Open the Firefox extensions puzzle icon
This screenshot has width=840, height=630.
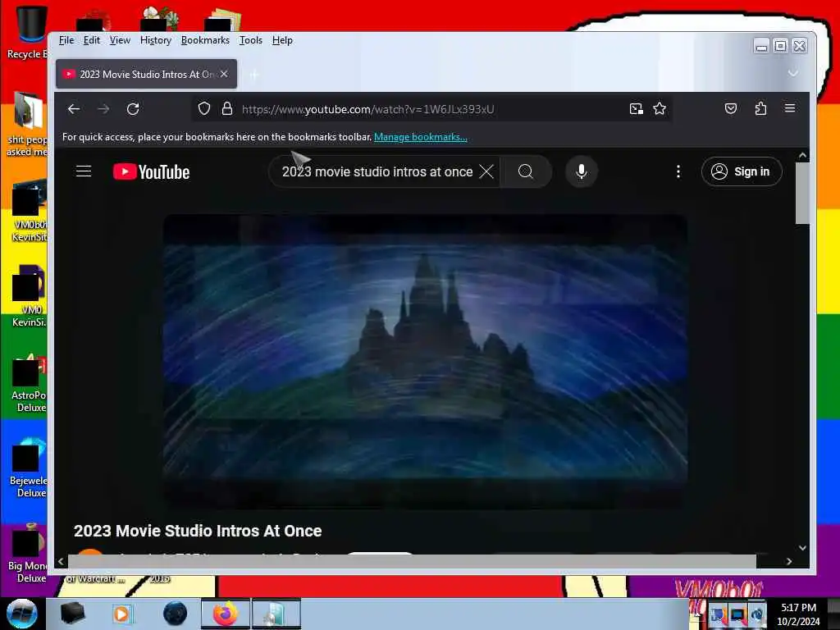[x=760, y=109]
